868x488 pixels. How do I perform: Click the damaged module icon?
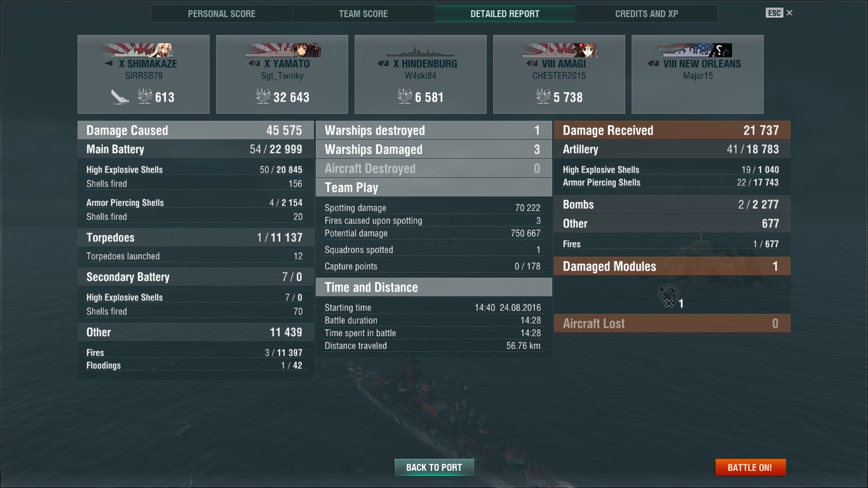[668, 296]
